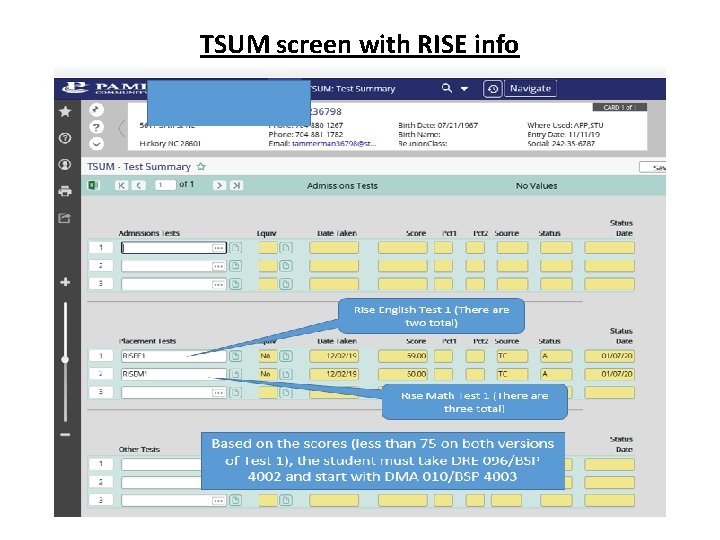This screenshot has height=540, width=720.
Task: Click the plus zoom-in icon in sidebar
Action: click(65, 282)
